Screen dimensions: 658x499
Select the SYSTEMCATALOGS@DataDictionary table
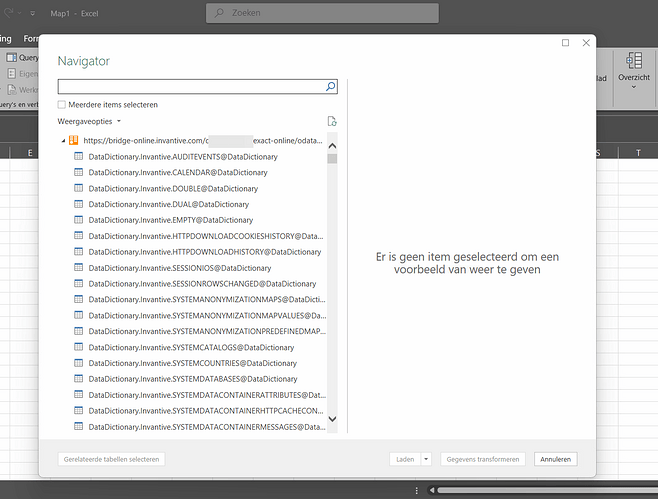(x=191, y=347)
